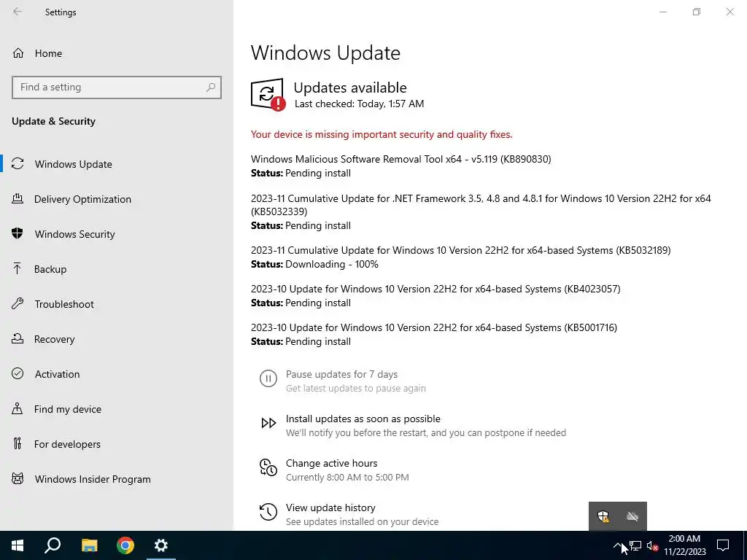This screenshot has height=560, width=747.
Task: Click the Activation checkmark icon
Action: 18,374
